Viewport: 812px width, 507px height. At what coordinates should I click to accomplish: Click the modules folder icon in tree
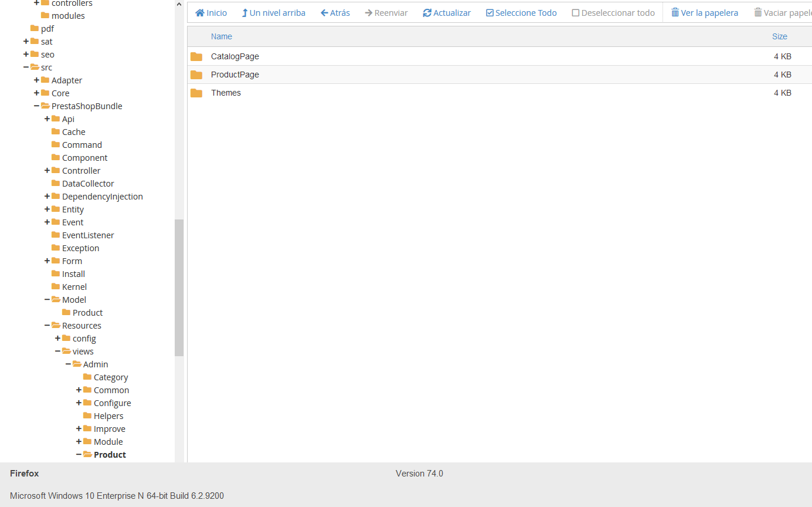[45, 15]
